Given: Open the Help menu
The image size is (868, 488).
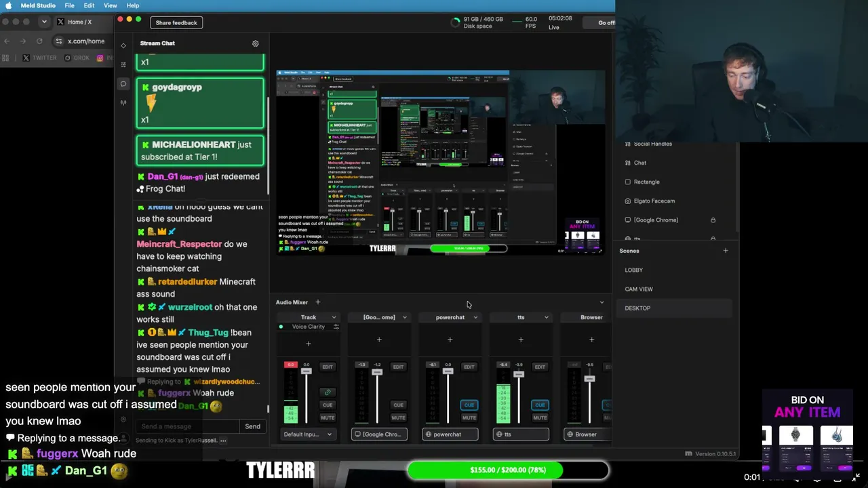Looking at the screenshot, I should pyautogui.click(x=133, y=5).
